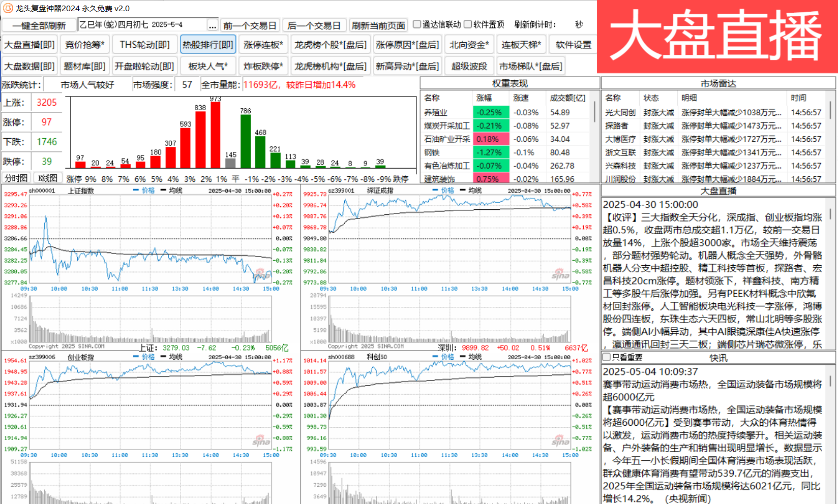Open 涨停原因*[盘后] tab
The image size is (838, 504).
pyautogui.click(x=407, y=45)
